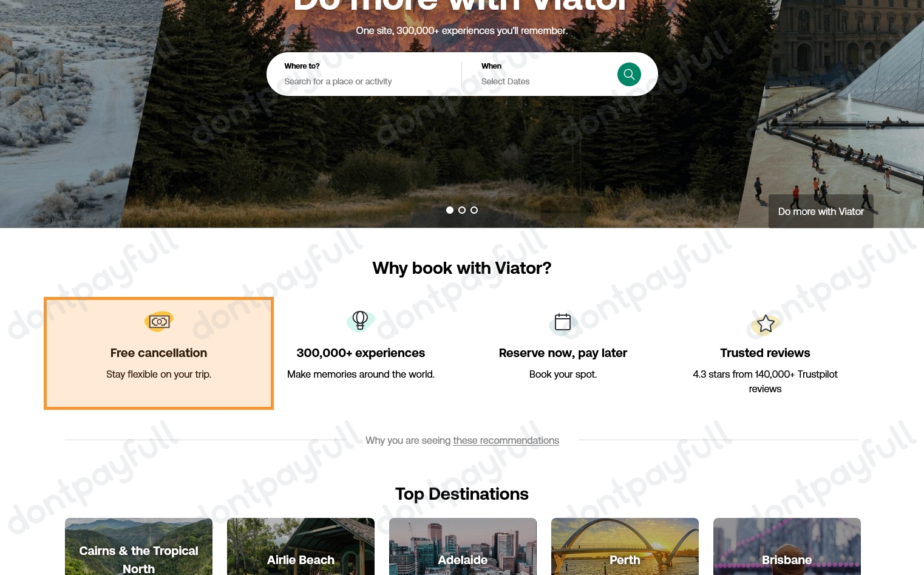Open the Adelaide destination card
The height and width of the screenshot is (575, 924).
pos(463,546)
